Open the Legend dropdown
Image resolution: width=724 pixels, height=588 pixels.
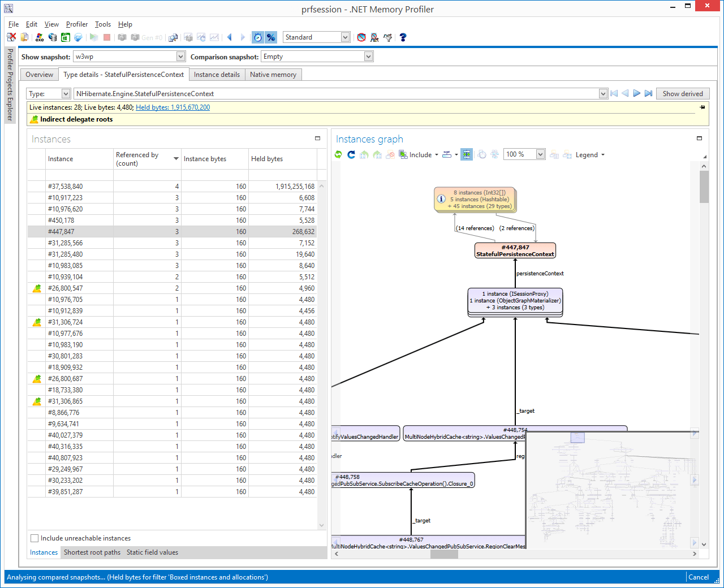pyautogui.click(x=589, y=154)
